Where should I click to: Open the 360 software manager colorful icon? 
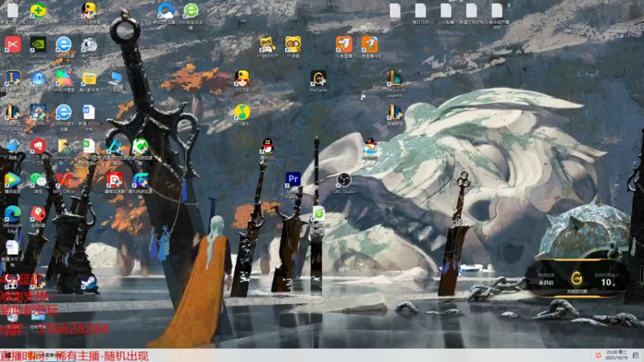(64, 78)
